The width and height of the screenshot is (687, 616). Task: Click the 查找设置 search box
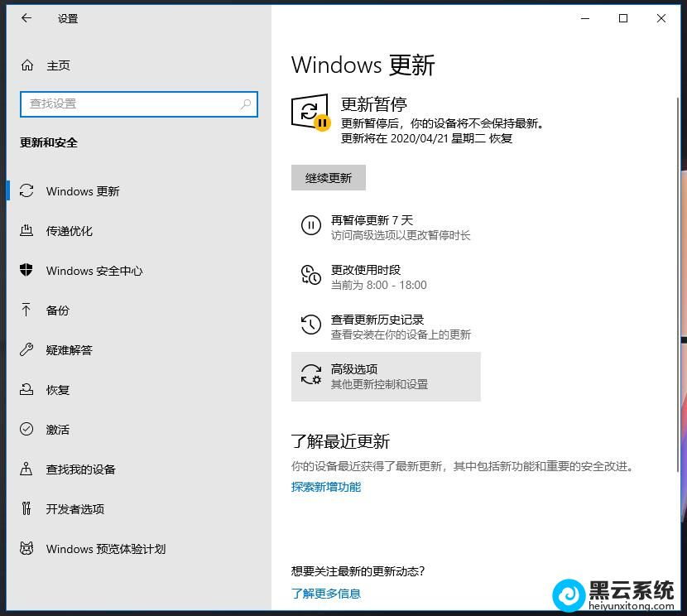point(138,104)
